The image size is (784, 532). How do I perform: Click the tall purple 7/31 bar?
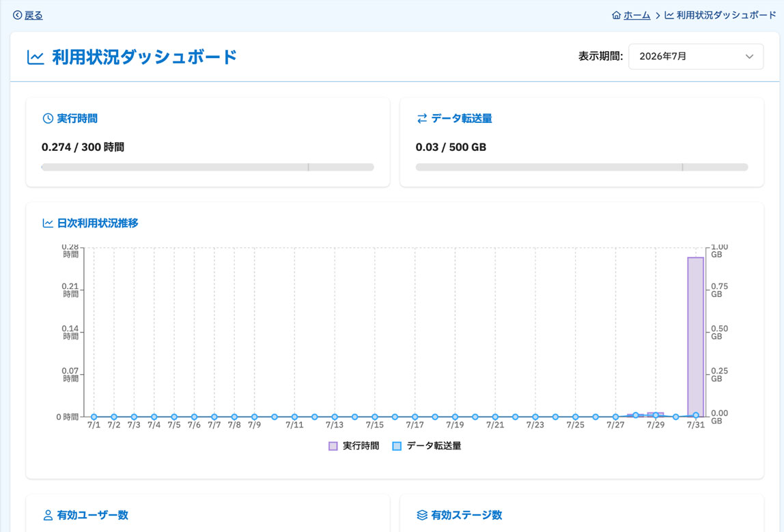(x=695, y=337)
